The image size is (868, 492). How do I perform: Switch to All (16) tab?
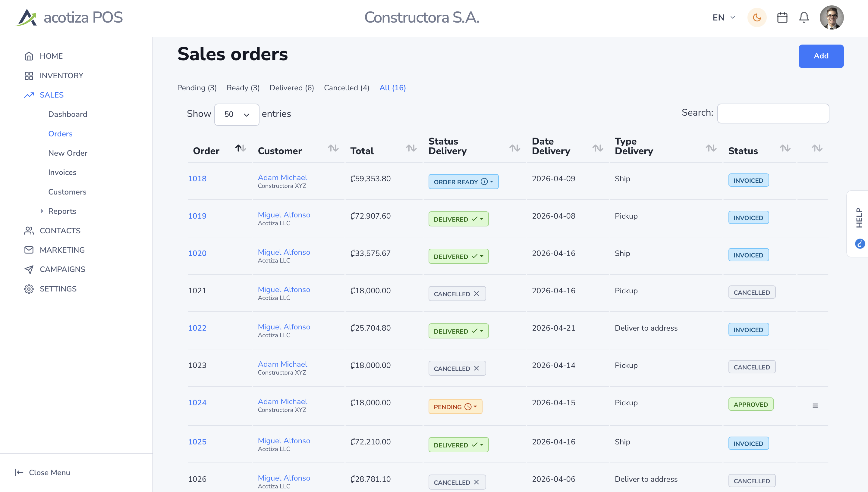click(392, 88)
